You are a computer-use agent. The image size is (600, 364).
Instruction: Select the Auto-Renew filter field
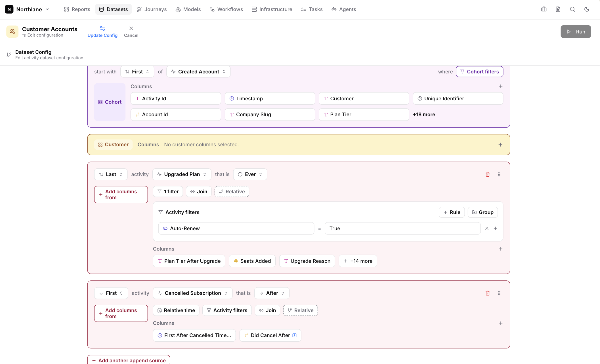(236, 228)
